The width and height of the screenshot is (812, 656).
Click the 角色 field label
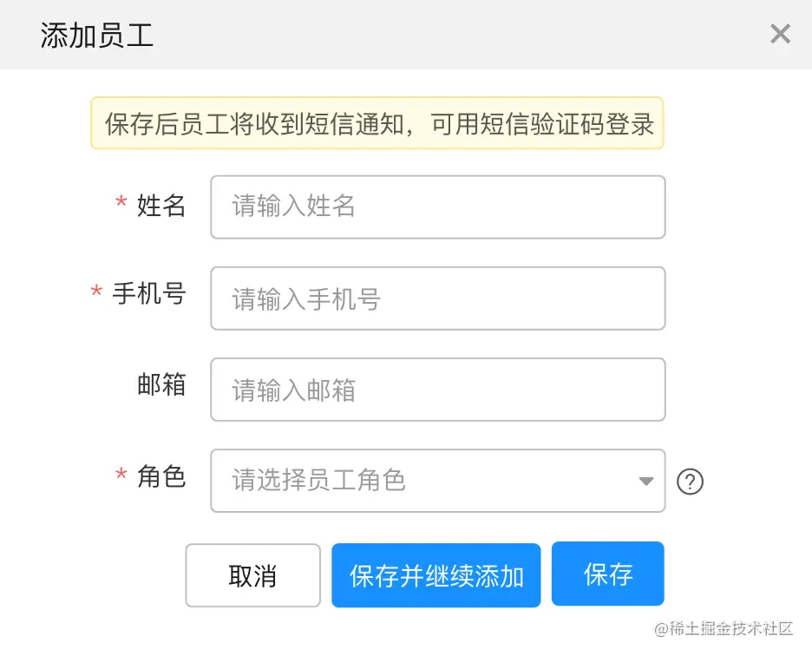point(161,476)
